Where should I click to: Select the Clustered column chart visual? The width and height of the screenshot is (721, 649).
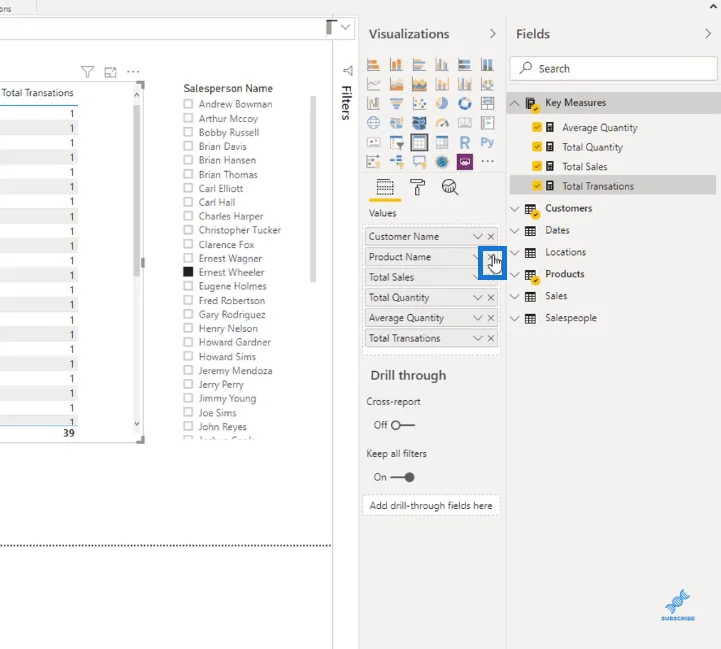pyautogui.click(x=442, y=65)
